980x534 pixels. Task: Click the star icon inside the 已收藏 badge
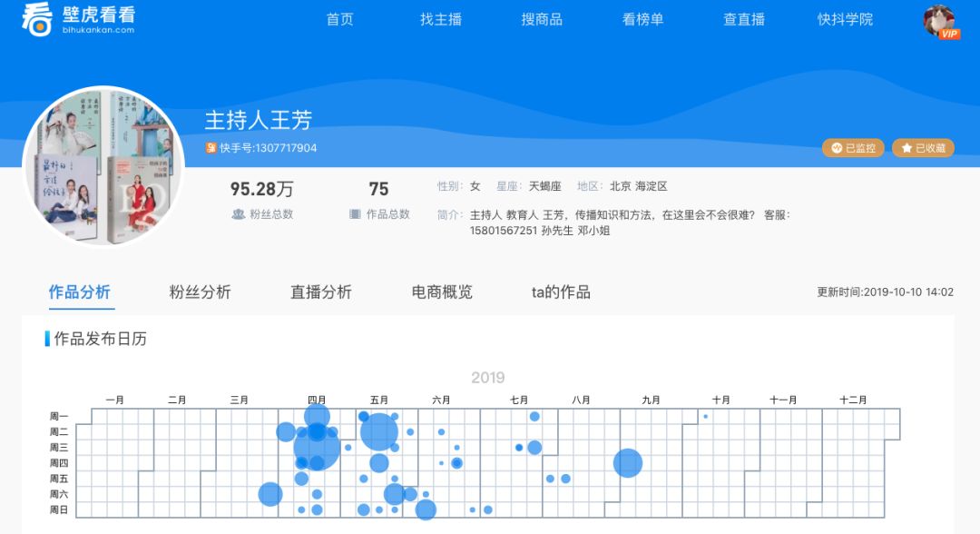click(906, 147)
